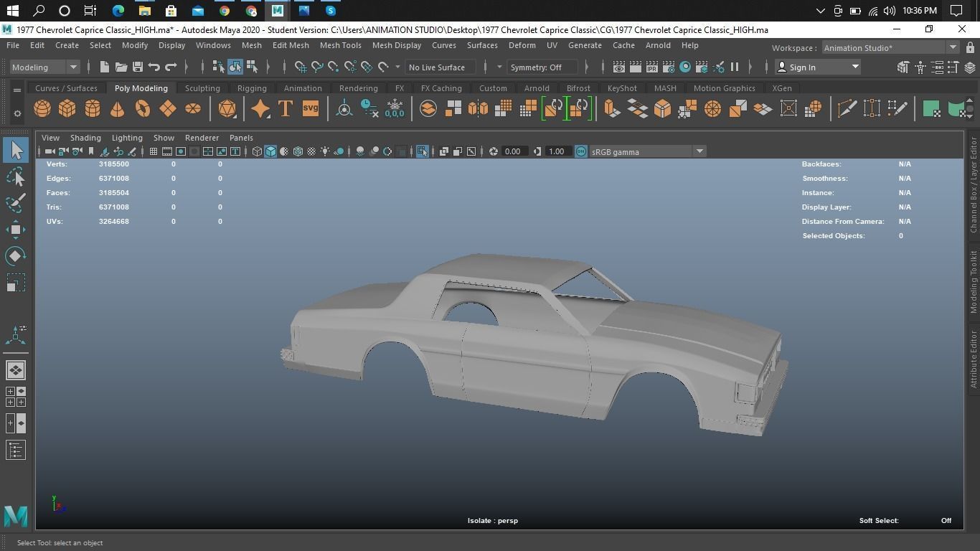Create a polygon cylinder from the shelf
The image size is (980, 551).
point(93,108)
